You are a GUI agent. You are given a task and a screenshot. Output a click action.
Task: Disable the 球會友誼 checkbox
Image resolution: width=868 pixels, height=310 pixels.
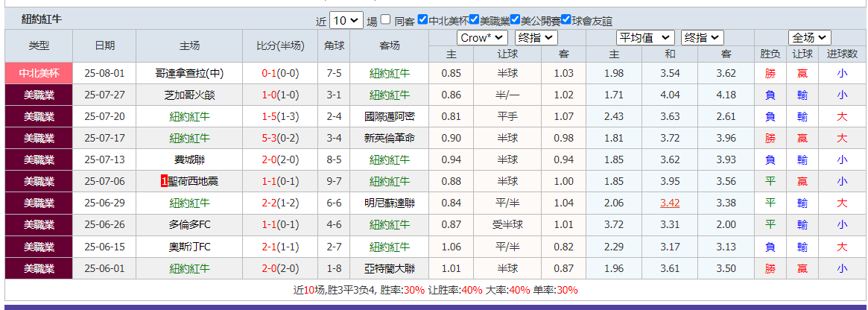566,20
